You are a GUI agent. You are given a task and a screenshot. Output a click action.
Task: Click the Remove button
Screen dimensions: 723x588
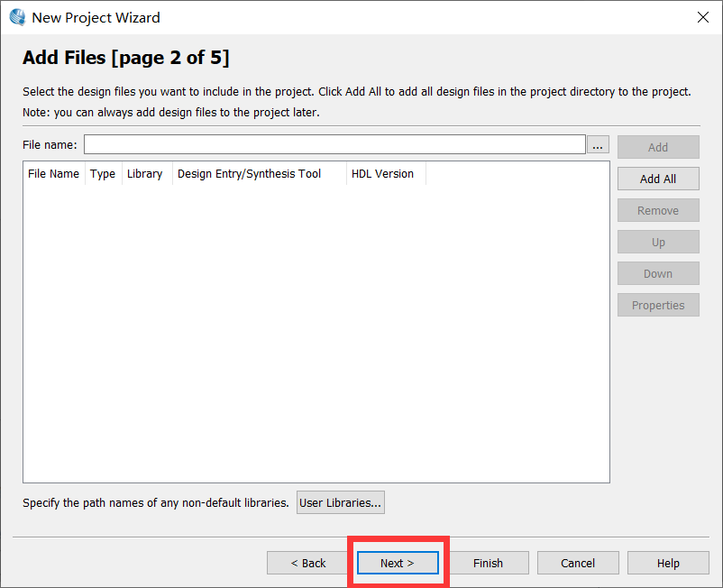(658, 210)
